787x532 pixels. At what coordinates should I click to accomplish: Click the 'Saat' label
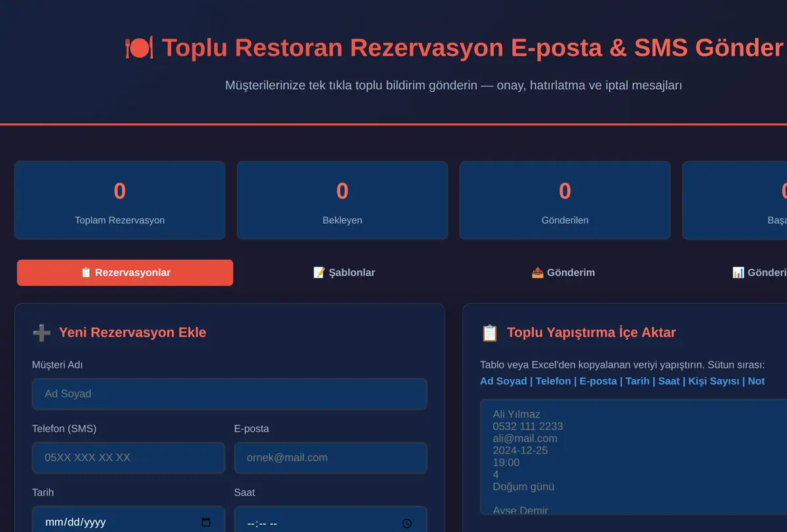point(245,493)
